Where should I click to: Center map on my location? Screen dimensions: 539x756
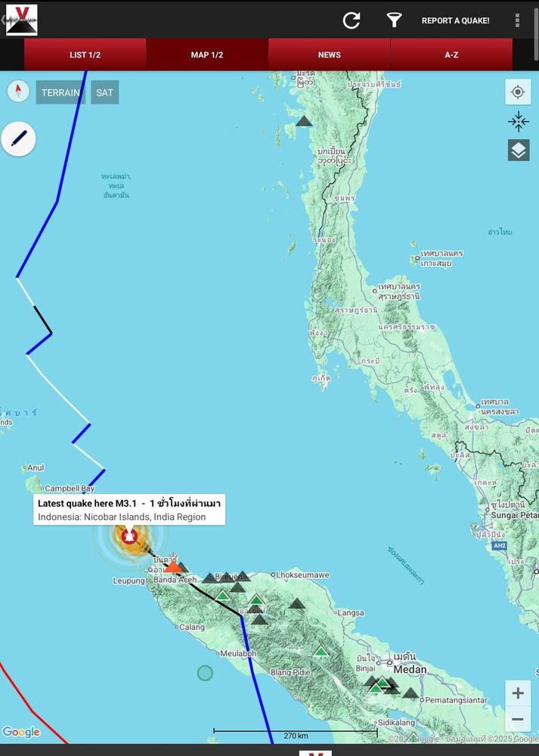pos(518,91)
